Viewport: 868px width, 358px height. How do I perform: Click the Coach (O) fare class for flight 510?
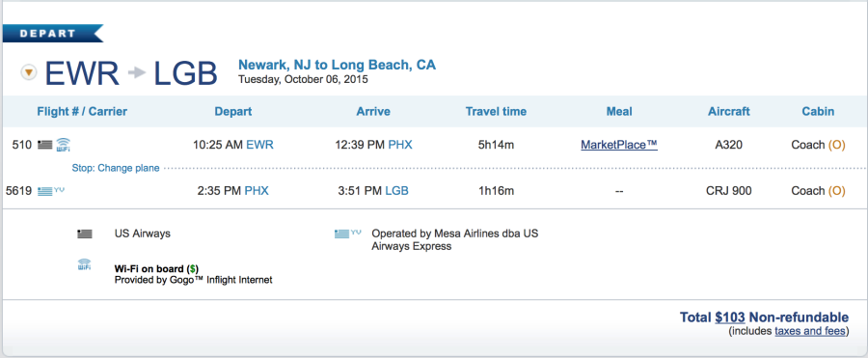(818, 145)
